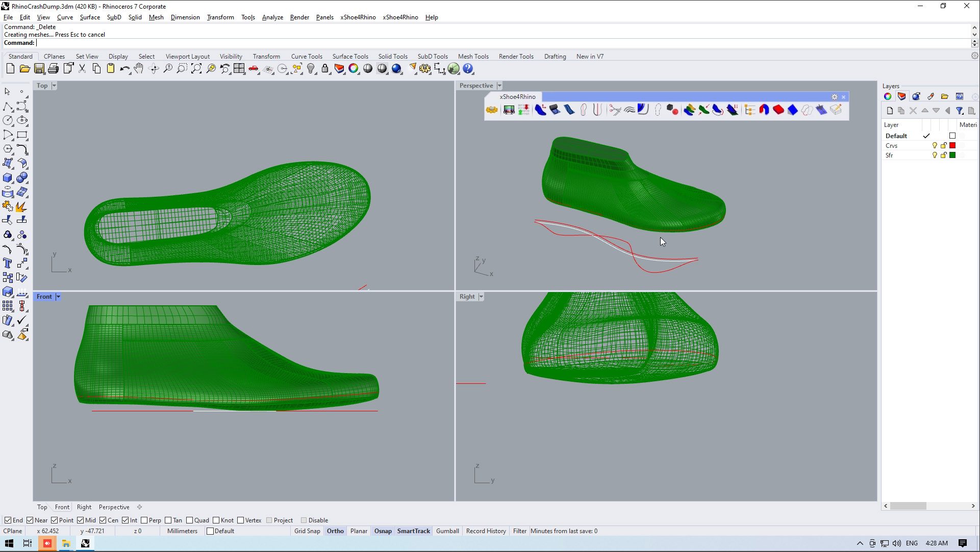Open the Surface menu
Image resolution: width=980 pixels, height=552 pixels.
pyautogui.click(x=90, y=17)
